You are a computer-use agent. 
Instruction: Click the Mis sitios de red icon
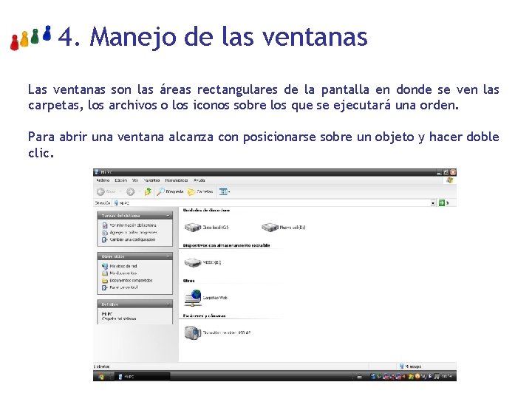[105, 266]
